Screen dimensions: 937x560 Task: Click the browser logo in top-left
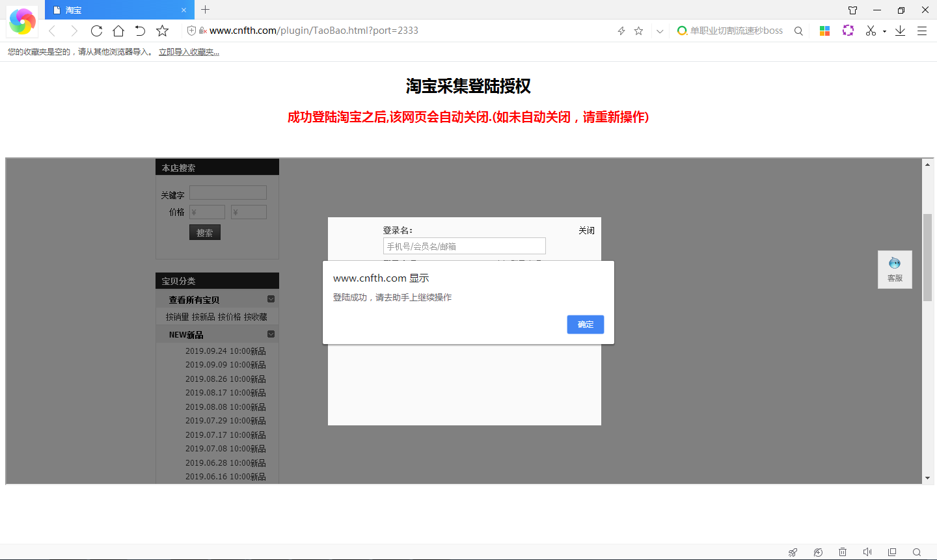(x=22, y=21)
